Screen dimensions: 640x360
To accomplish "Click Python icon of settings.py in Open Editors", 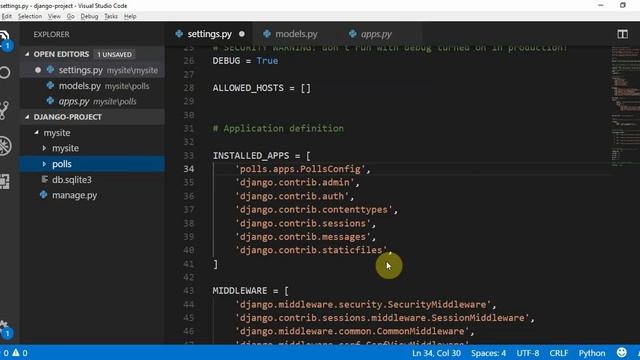I will point(50,70).
